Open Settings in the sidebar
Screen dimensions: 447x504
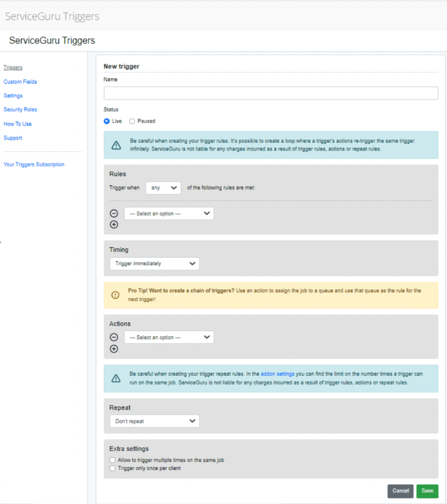pyautogui.click(x=13, y=96)
